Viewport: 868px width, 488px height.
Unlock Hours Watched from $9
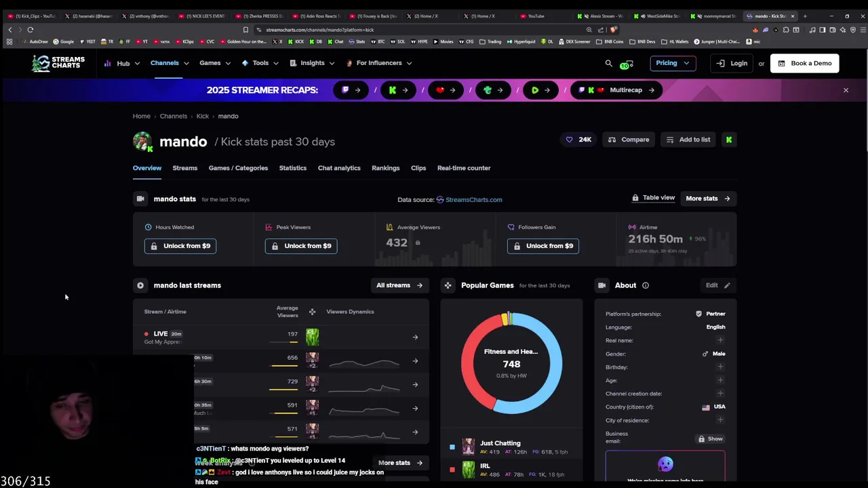(180, 246)
